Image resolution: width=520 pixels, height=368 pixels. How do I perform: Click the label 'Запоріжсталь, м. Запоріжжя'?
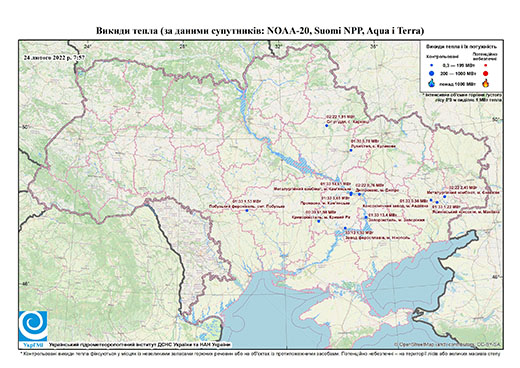coord(397,220)
